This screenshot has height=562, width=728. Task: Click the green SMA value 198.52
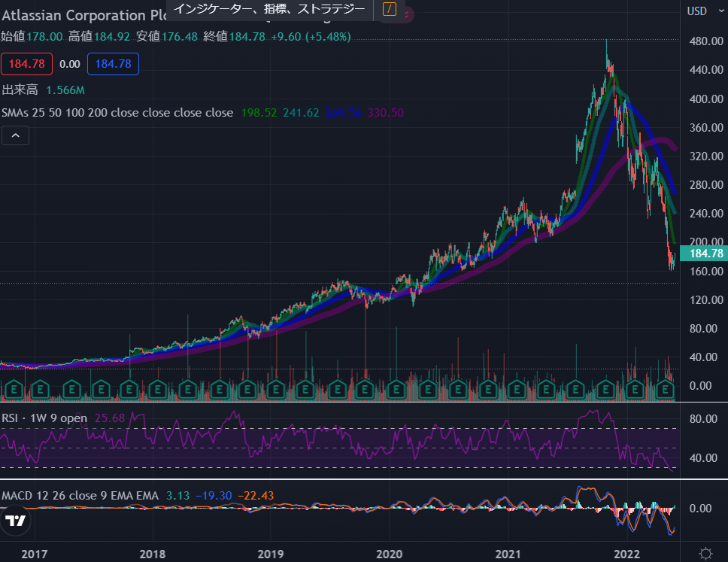coord(259,112)
